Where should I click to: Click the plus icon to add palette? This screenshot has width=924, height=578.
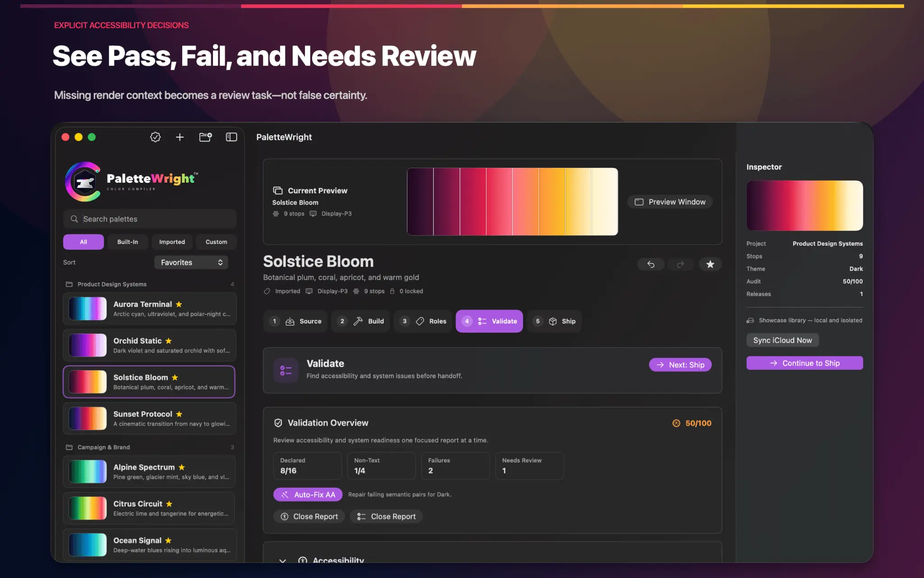click(180, 137)
